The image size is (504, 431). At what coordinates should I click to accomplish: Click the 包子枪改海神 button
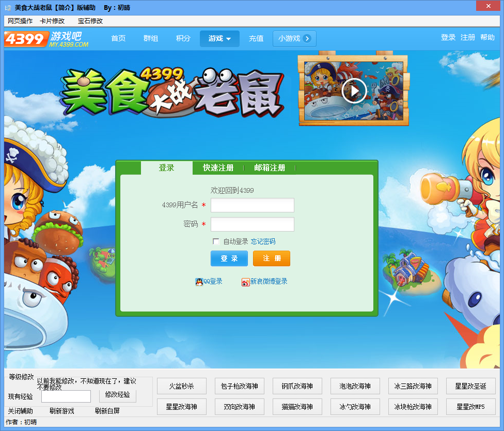[240, 386]
